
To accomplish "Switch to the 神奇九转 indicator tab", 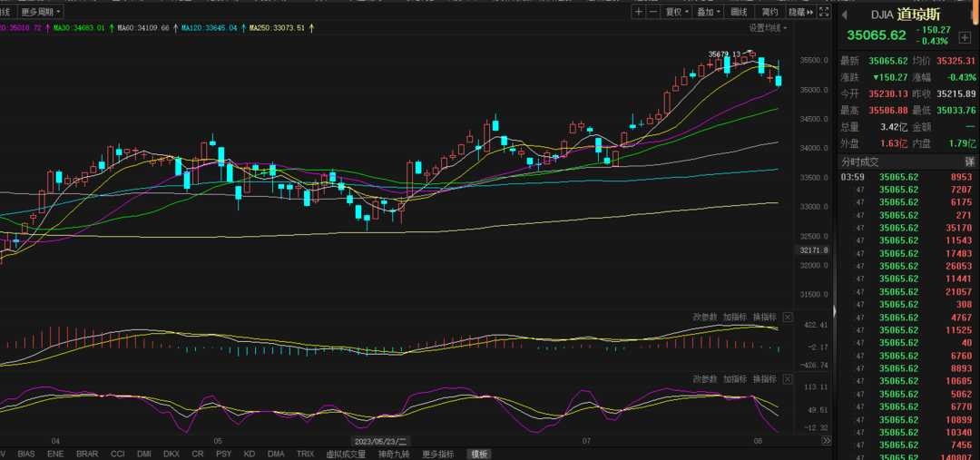I will tap(394, 454).
